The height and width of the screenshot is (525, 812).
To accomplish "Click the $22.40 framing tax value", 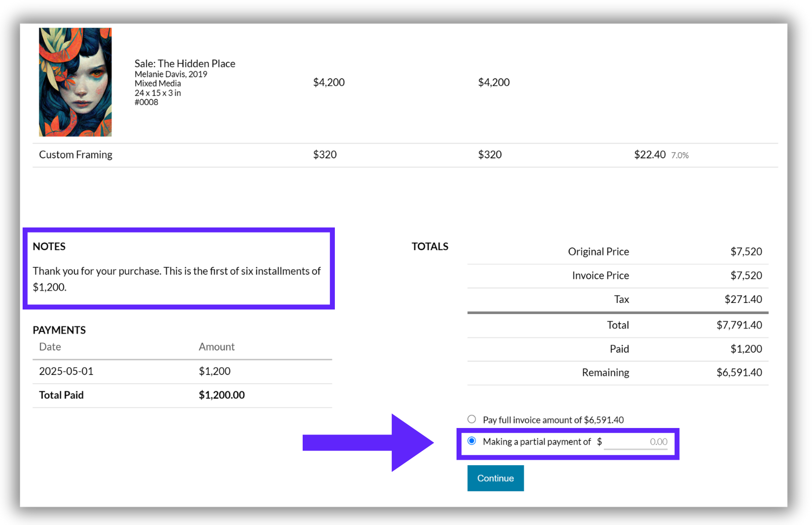I will tap(650, 155).
